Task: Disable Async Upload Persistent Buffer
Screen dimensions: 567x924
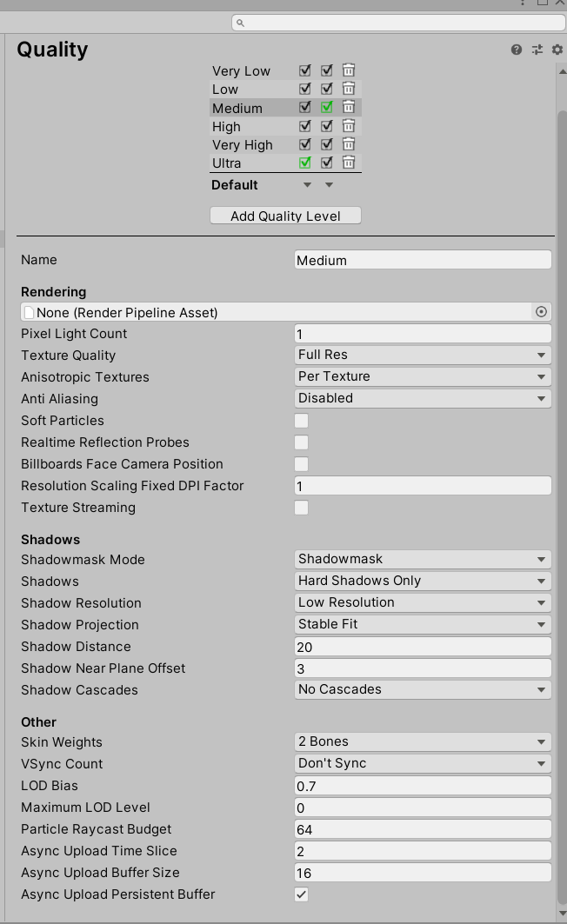Action: 301,894
